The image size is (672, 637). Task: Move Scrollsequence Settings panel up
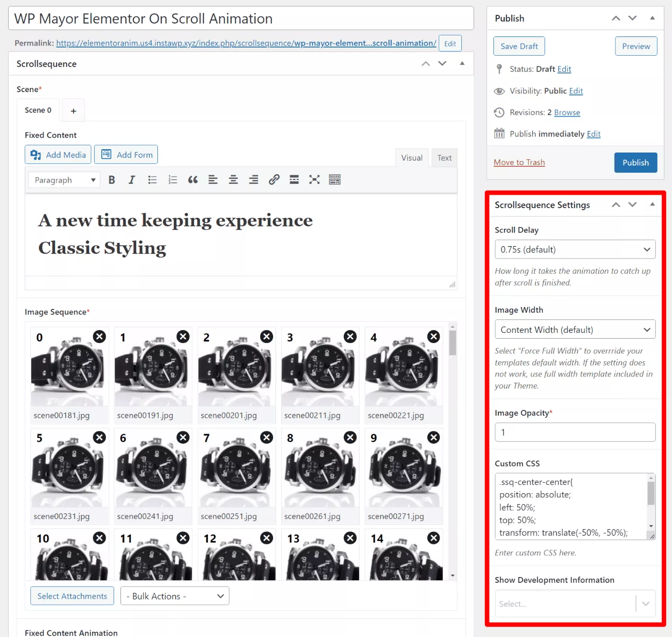point(616,205)
